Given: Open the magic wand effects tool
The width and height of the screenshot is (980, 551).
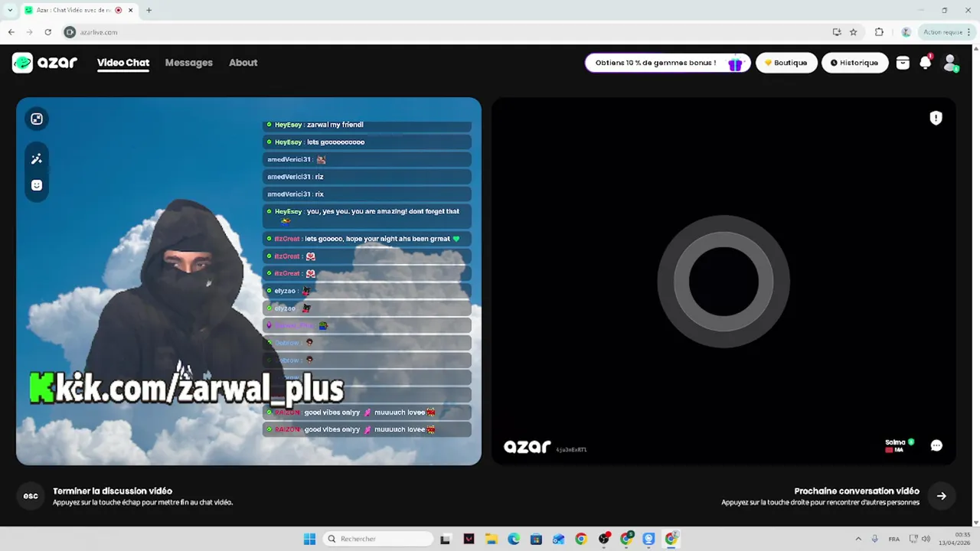Looking at the screenshot, I should coord(37,158).
